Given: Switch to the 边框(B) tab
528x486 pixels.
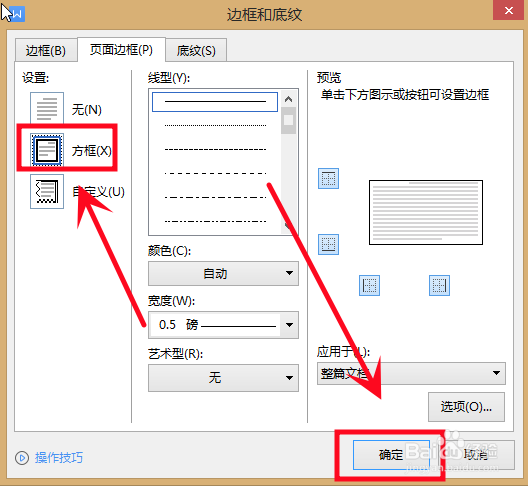Looking at the screenshot, I should tap(46, 51).
